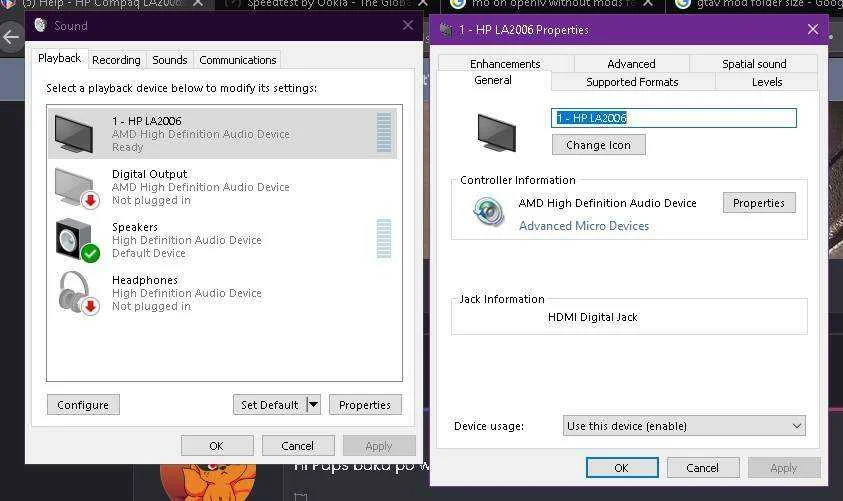The width and height of the screenshot is (843, 501).
Task: Open the Advanced tab
Action: 631,64
